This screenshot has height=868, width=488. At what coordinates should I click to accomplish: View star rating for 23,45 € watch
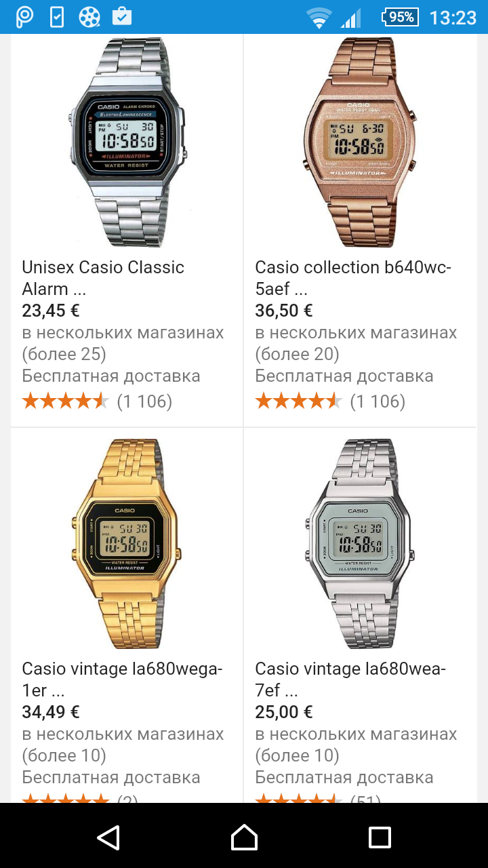tap(66, 401)
